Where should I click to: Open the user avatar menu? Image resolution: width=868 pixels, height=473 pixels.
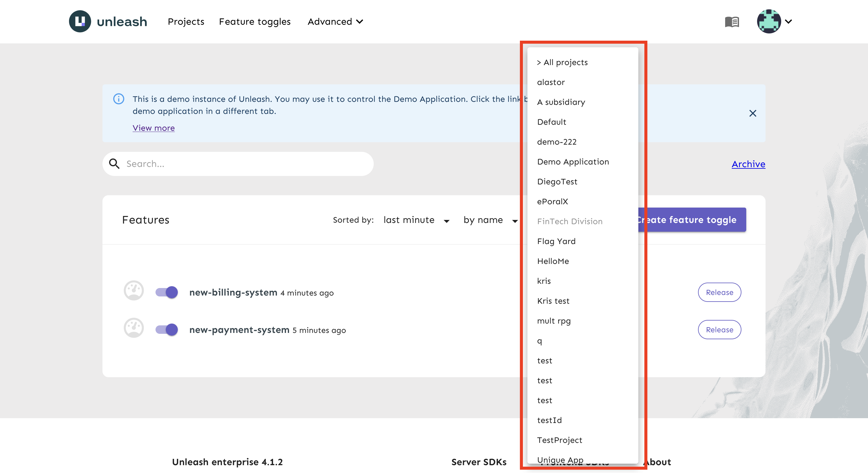pyautogui.click(x=769, y=22)
